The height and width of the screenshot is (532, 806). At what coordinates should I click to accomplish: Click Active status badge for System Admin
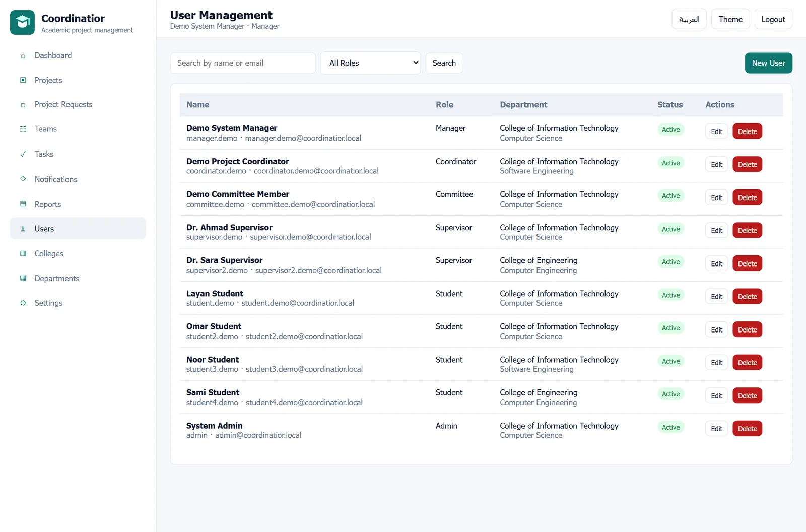670,427
